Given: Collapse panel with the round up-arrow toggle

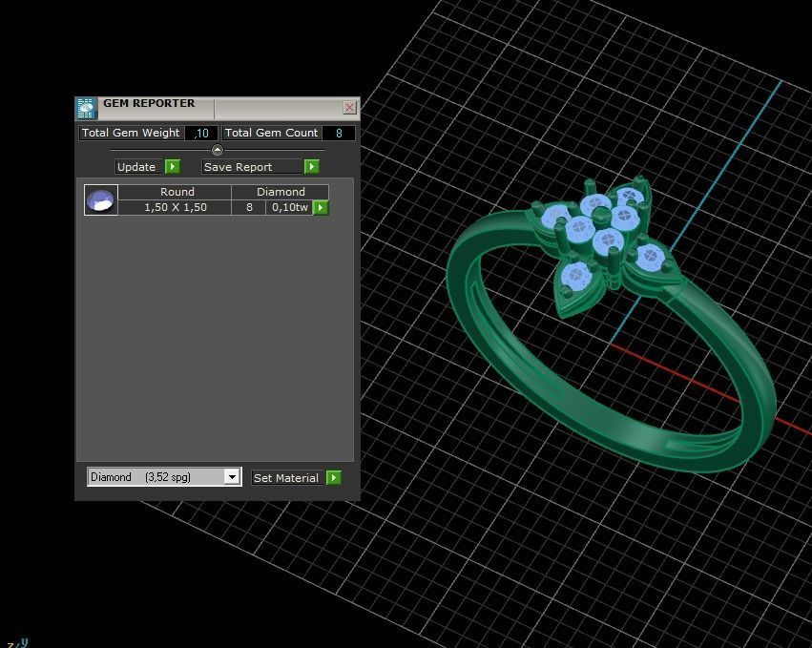Looking at the screenshot, I should (218, 150).
